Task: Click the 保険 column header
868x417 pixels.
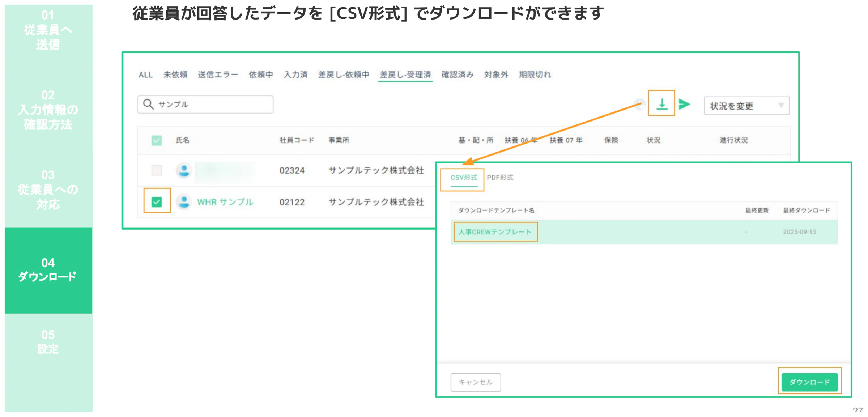Action: tap(611, 140)
